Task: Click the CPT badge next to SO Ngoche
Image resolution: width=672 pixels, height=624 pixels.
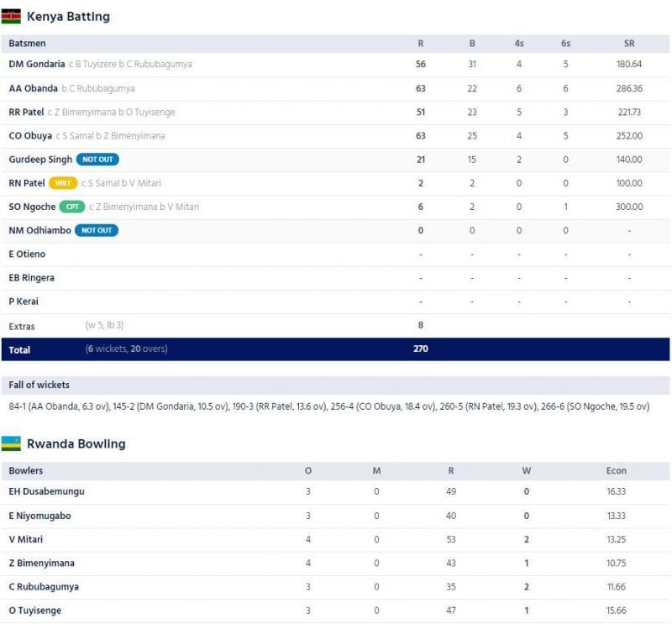Action: (x=71, y=207)
